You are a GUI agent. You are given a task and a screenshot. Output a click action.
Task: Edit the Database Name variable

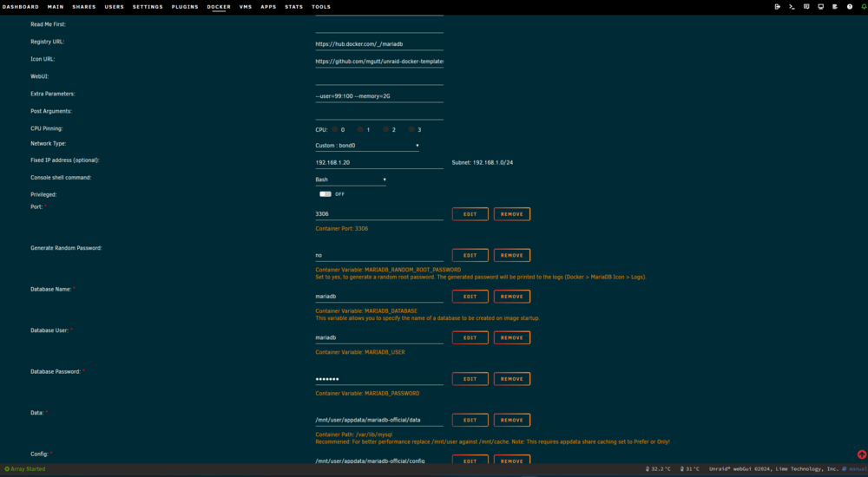470,297
